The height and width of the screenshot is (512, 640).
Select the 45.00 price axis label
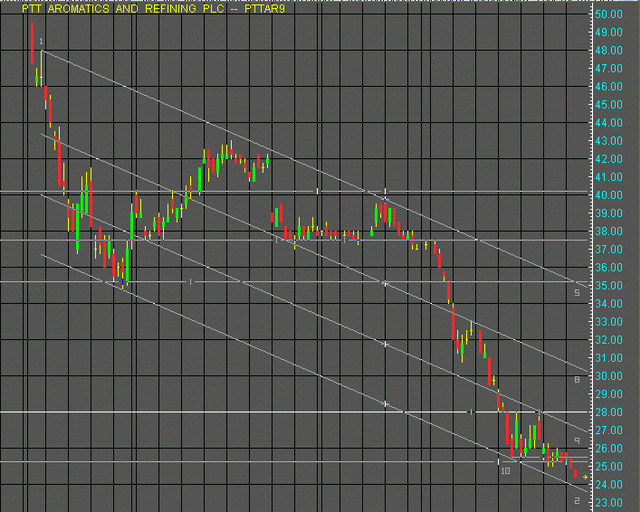(x=609, y=105)
